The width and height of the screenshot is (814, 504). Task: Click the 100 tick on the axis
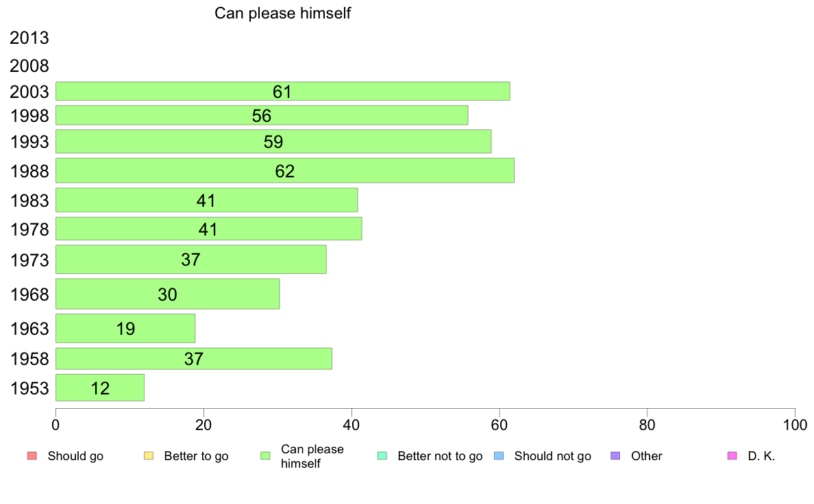click(795, 425)
